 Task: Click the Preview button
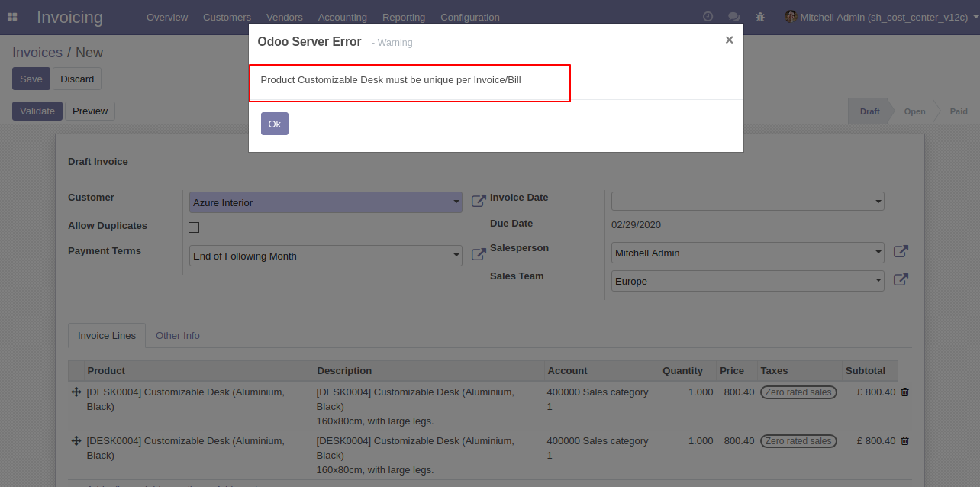(90, 111)
